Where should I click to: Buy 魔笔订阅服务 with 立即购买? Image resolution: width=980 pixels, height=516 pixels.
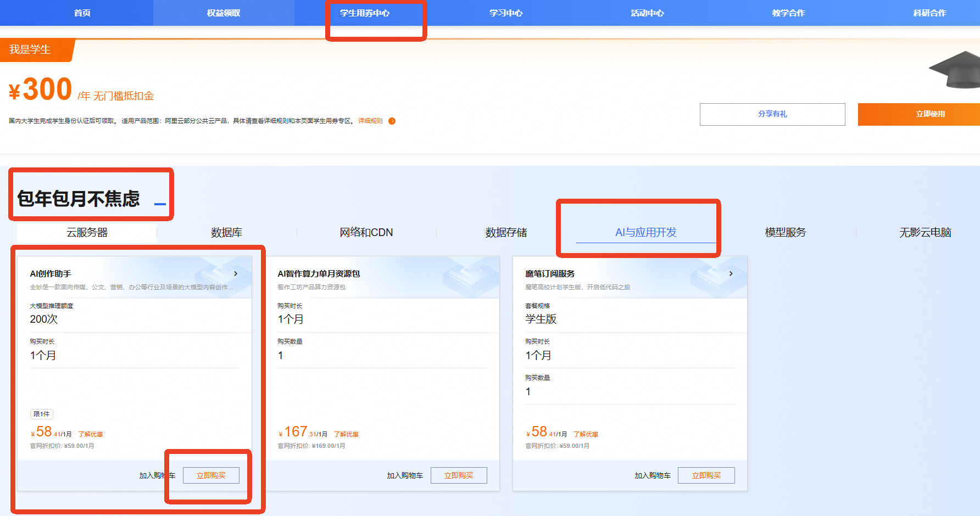[706, 475]
